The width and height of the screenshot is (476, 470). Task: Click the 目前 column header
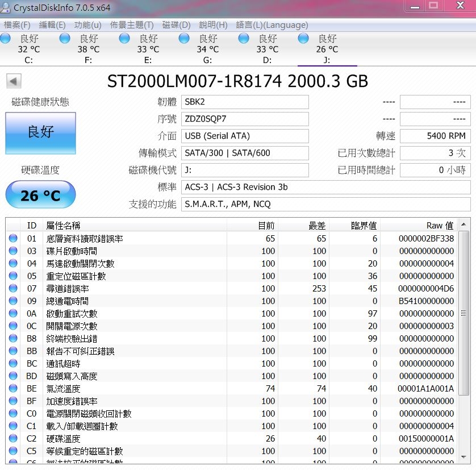pyautogui.click(x=252, y=226)
